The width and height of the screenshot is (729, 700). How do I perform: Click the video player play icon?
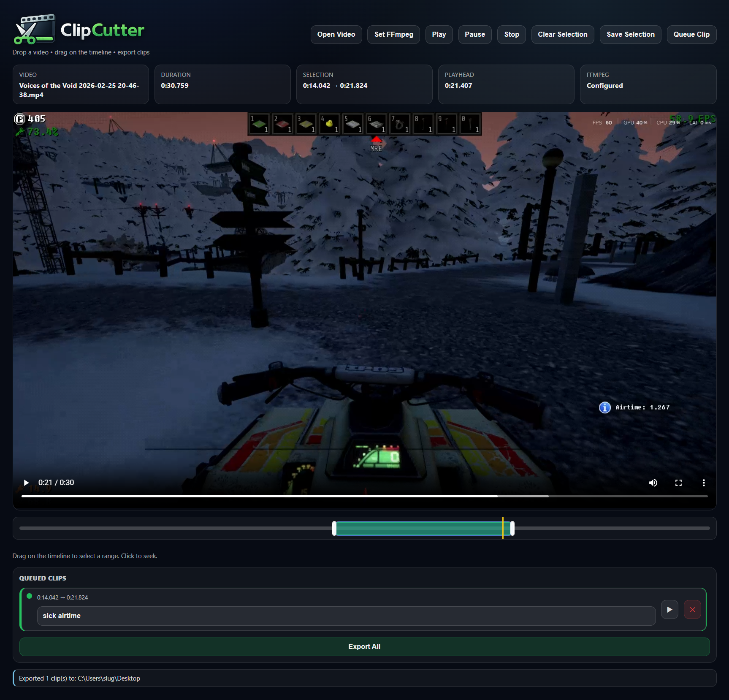tap(26, 483)
